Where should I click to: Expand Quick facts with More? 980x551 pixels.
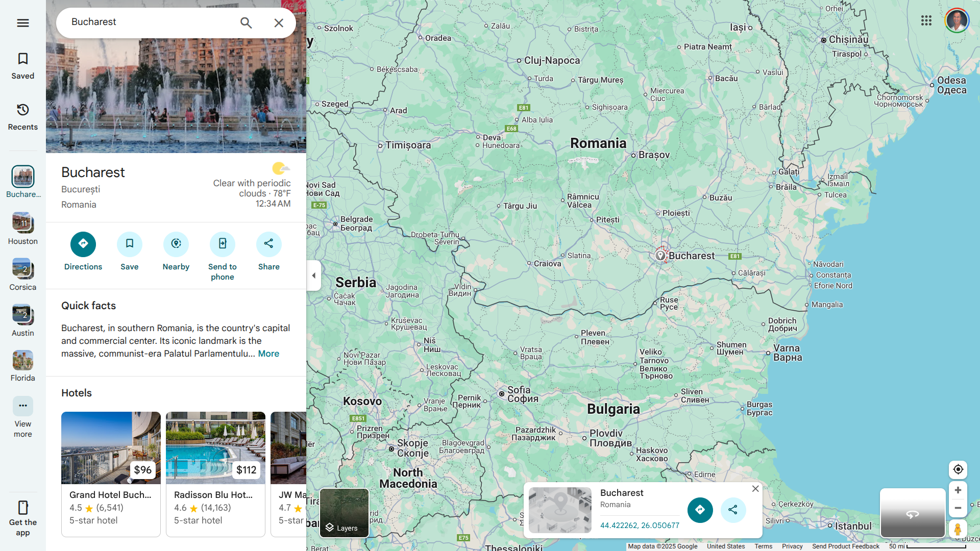[x=268, y=354]
